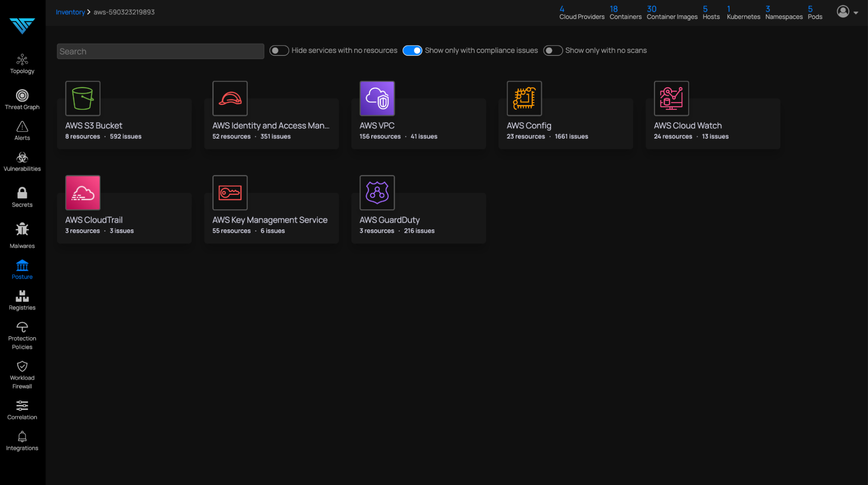This screenshot has width=868, height=485.
Task: Click the AWS CloudTrail title
Action: coord(94,220)
